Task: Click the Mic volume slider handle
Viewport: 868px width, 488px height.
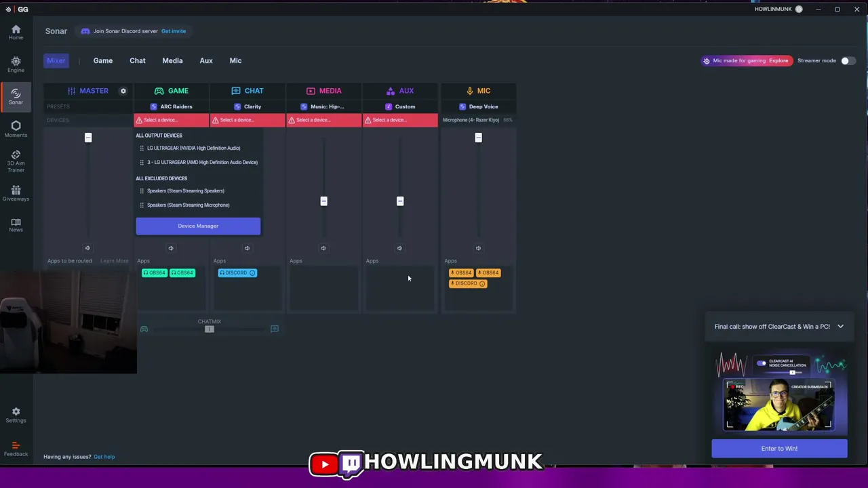Action: point(478,138)
